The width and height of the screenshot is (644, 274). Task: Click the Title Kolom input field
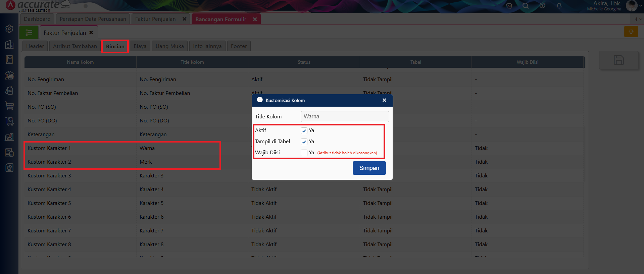click(345, 117)
